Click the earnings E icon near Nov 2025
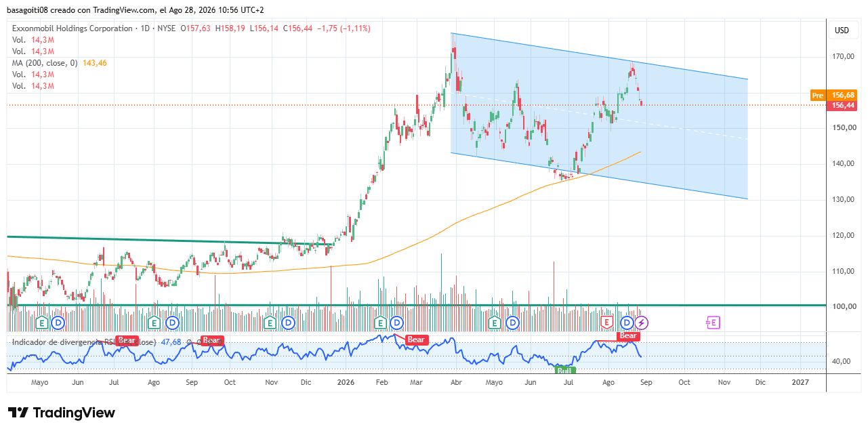 tap(271, 323)
